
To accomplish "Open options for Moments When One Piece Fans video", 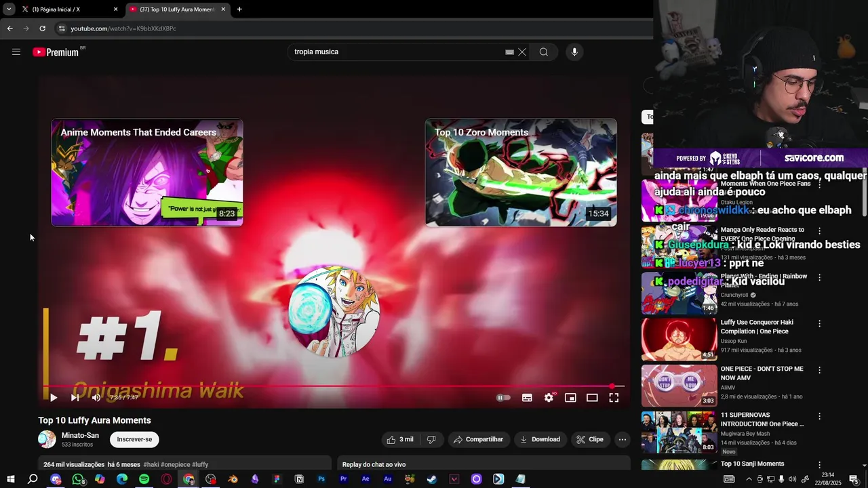I will click(819, 184).
